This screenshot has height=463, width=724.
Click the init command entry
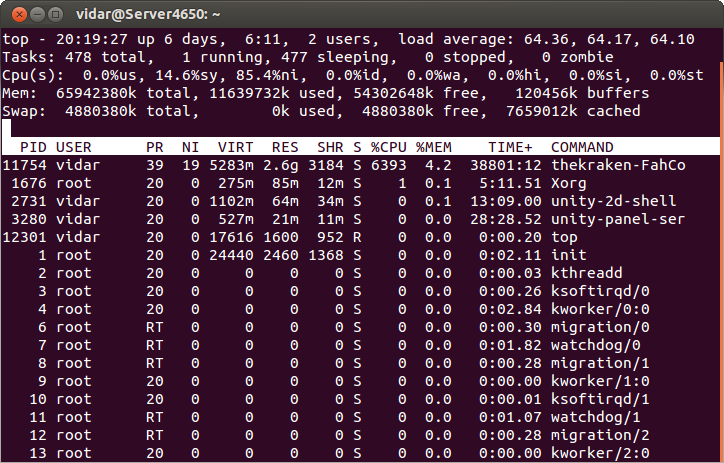pyautogui.click(x=569, y=255)
